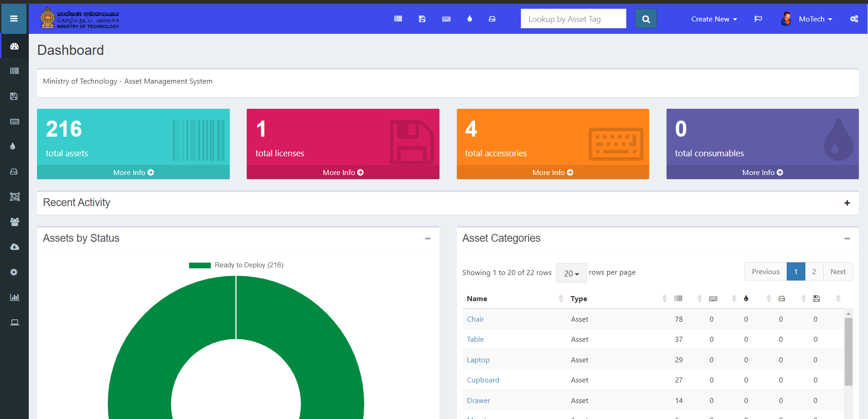This screenshot has height=419, width=868.
Task: Toggle the hamburger sidebar menu
Action: [x=14, y=19]
